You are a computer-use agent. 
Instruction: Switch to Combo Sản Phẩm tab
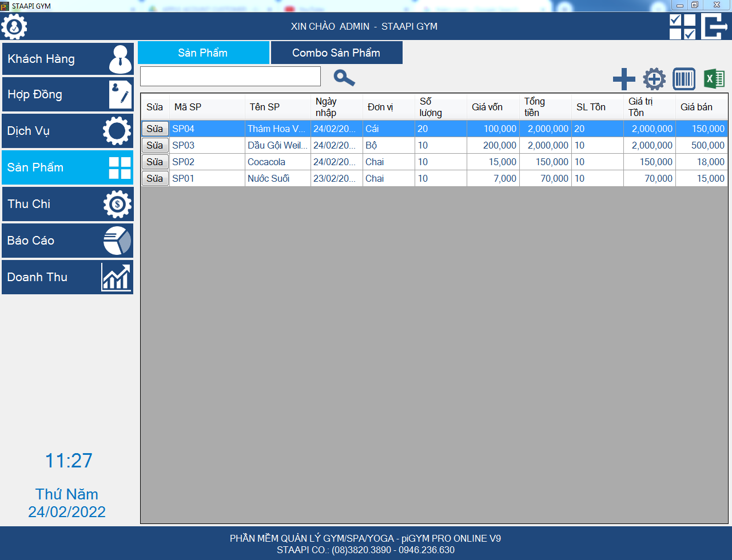coord(336,53)
